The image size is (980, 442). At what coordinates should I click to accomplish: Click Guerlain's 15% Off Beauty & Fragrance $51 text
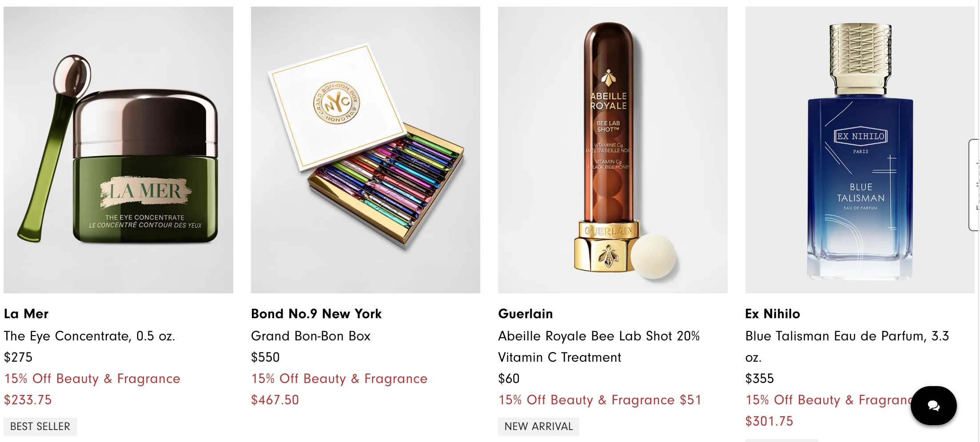600,400
